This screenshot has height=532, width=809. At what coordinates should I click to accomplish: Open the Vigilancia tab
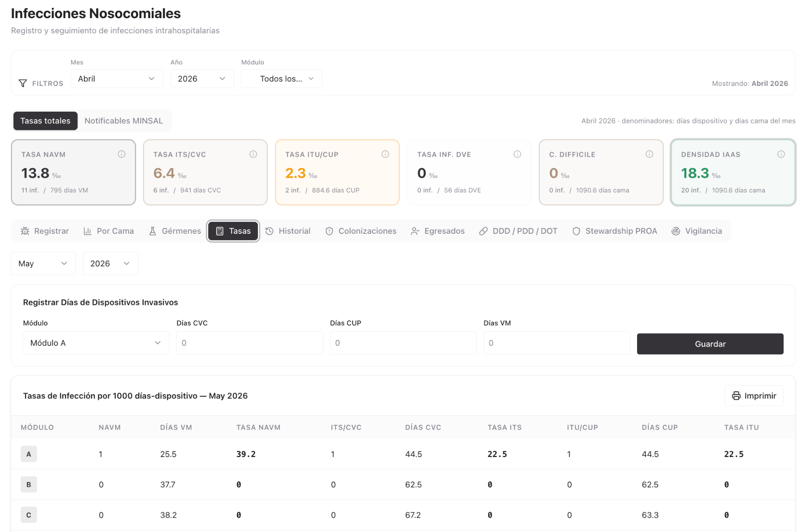(x=697, y=231)
